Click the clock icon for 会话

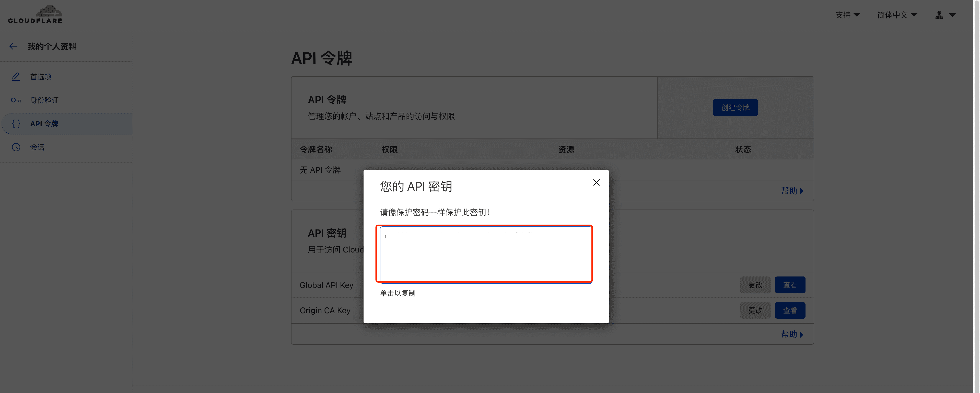coord(16,147)
